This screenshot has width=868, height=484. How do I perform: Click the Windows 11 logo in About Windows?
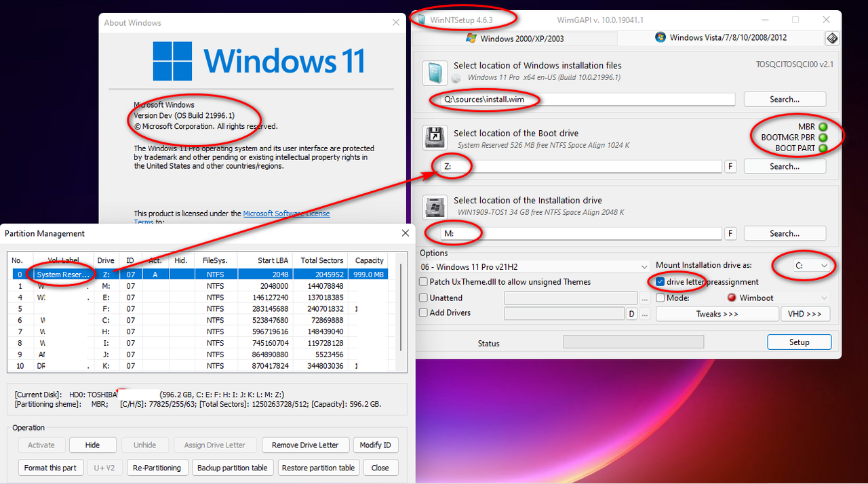pos(172,61)
